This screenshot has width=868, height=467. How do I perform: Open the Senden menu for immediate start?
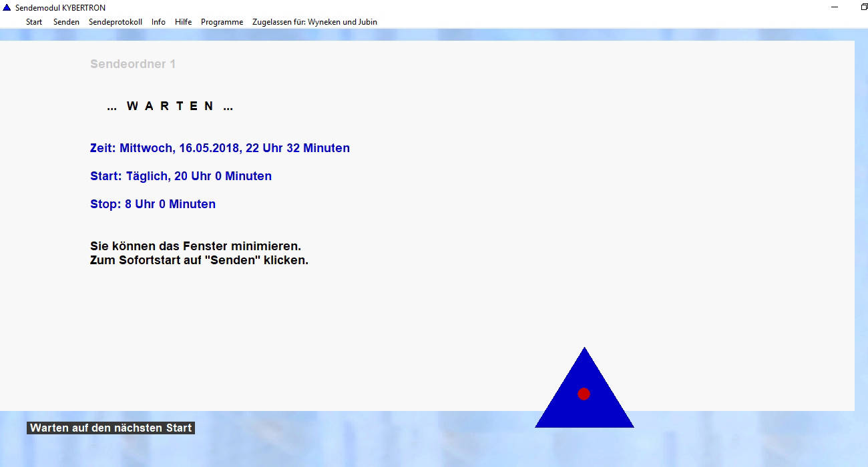click(66, 22)
